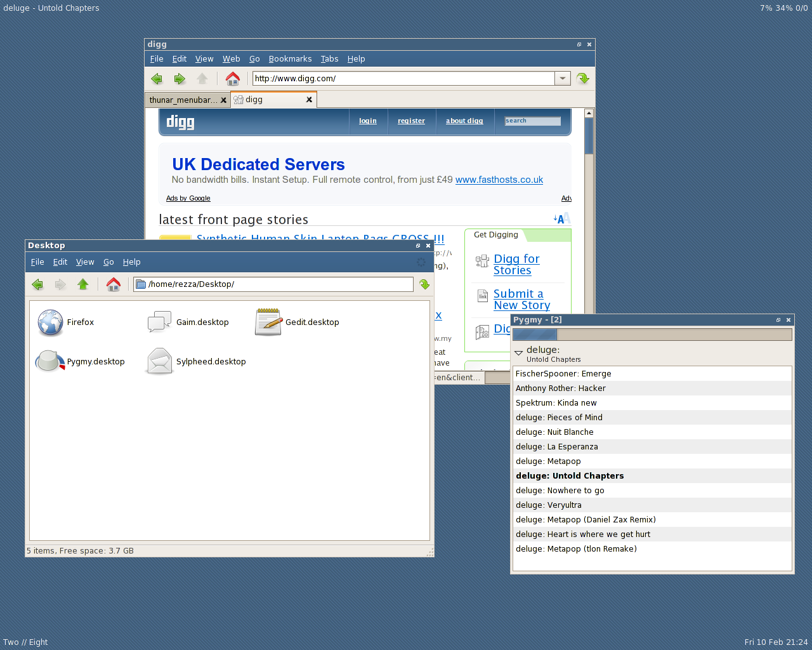Select the playing deluge: Untold Chapters track
This screenshot has width=812, height=650.
652,476
